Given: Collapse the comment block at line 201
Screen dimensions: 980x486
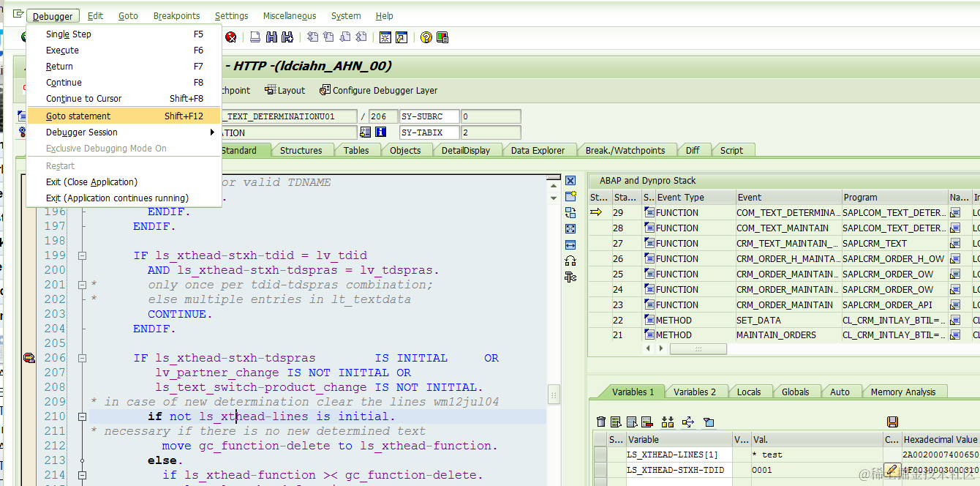Looking at the screenshot, I should tap(82, 285).
